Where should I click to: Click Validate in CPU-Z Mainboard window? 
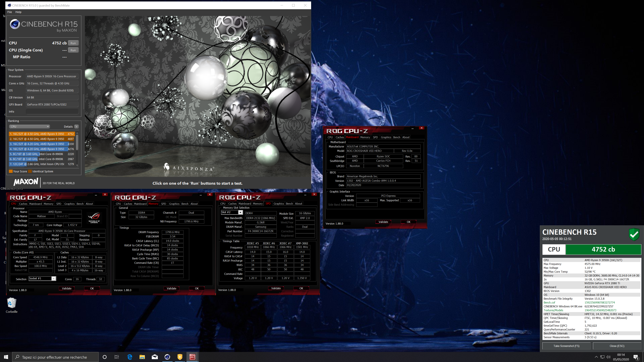tap(383, 222)
